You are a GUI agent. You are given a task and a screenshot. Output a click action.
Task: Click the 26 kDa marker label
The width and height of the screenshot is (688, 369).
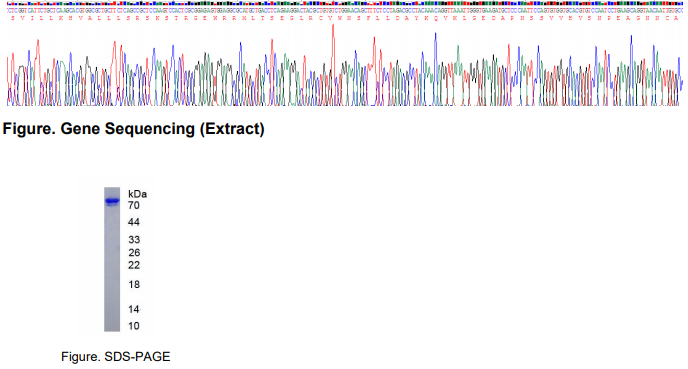tap(134, 253)
